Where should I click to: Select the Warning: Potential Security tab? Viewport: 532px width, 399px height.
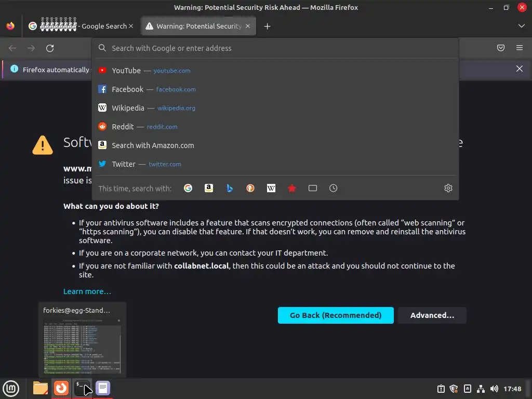[x=198, y=26]
